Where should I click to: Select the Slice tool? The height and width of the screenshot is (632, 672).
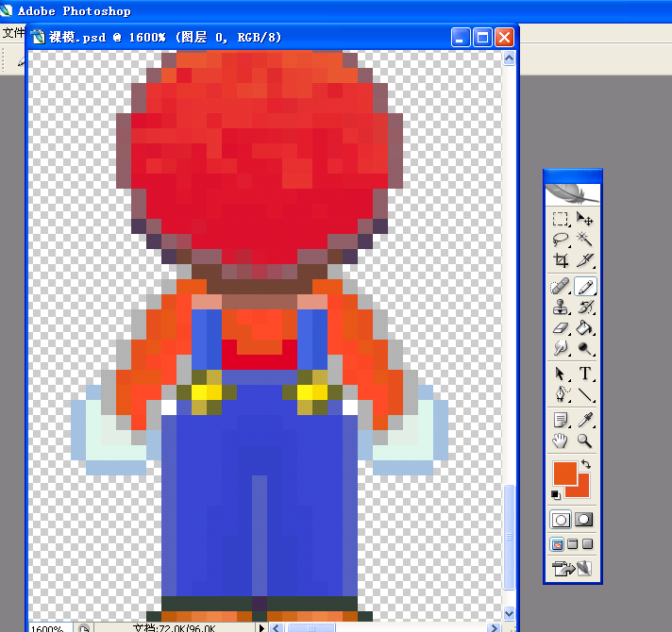click(584, 260)
